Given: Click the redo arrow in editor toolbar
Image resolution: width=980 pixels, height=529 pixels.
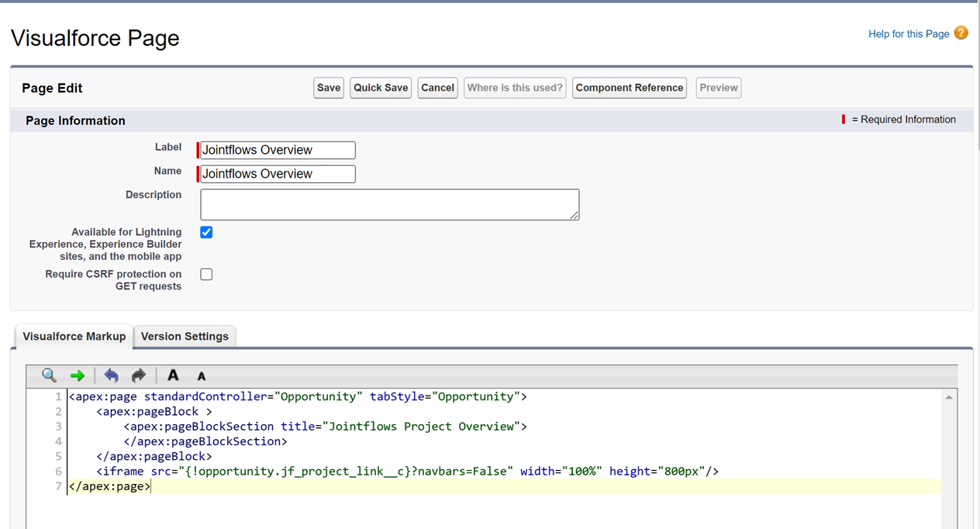Looking at the screenshot, I should tap(139, 376).
